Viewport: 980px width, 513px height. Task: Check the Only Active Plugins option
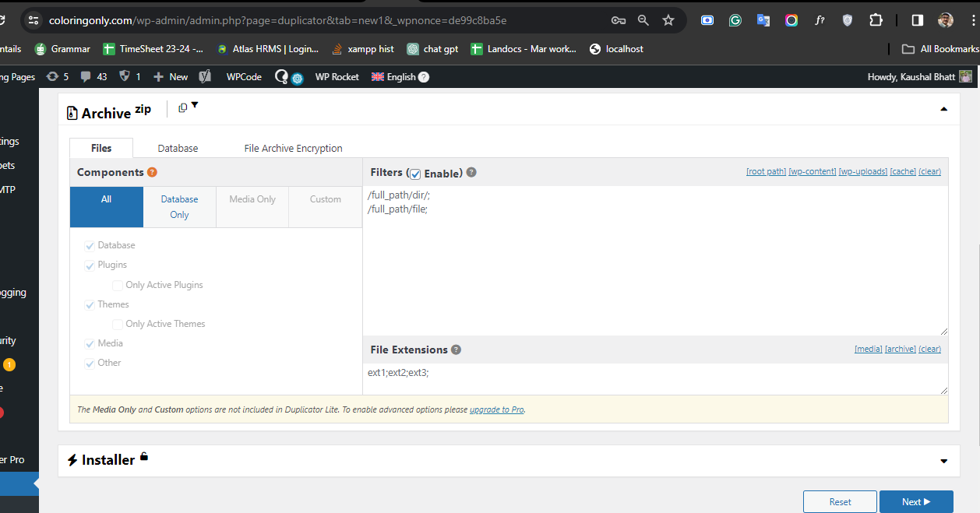118,286
